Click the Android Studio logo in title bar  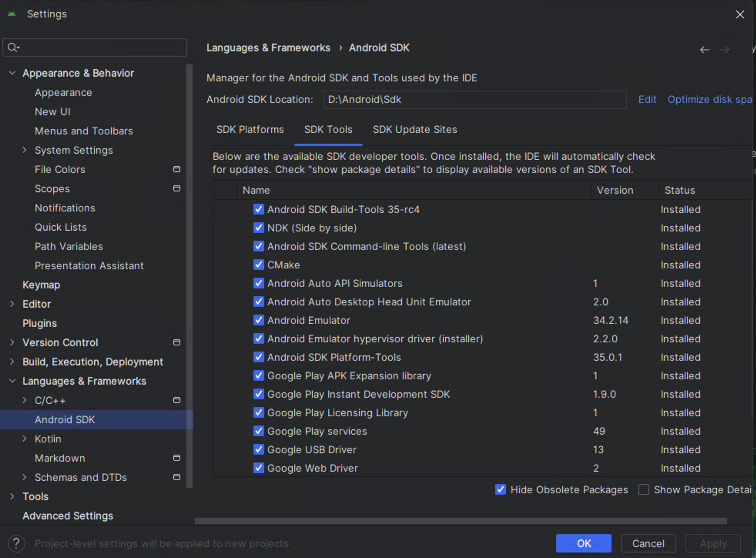[x=11, y=14]
